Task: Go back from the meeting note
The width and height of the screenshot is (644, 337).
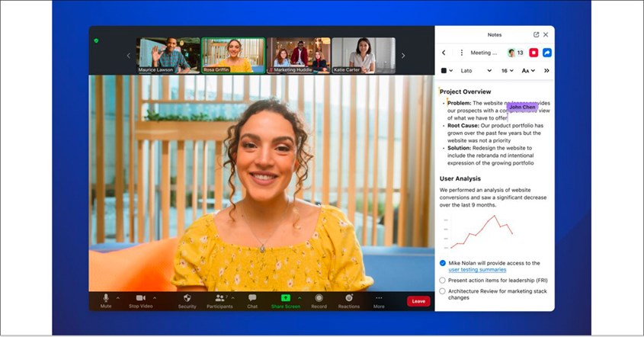Action: point(444,53)
